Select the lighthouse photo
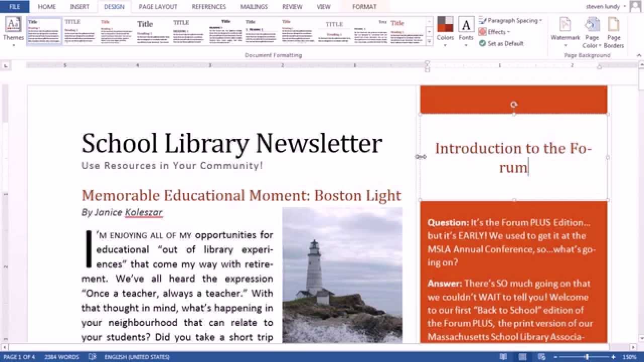This screenshot has width=644, height=362. pos(342,275)
